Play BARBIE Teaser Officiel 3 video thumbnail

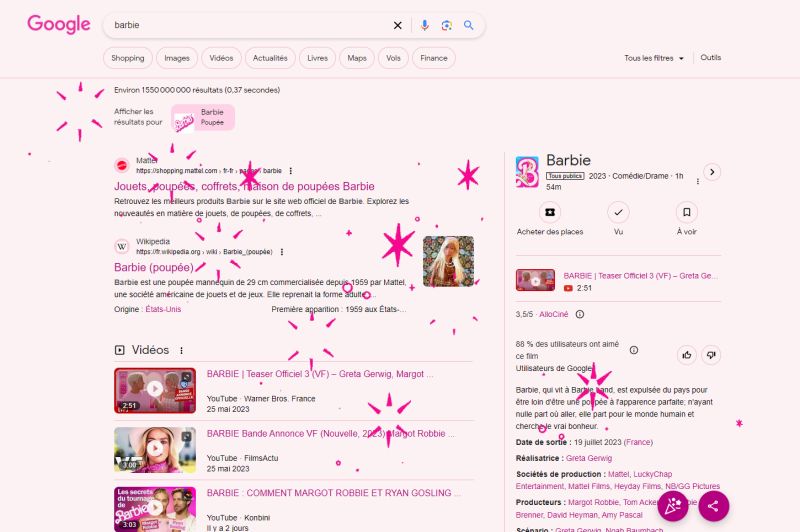(x=155, y=390)
